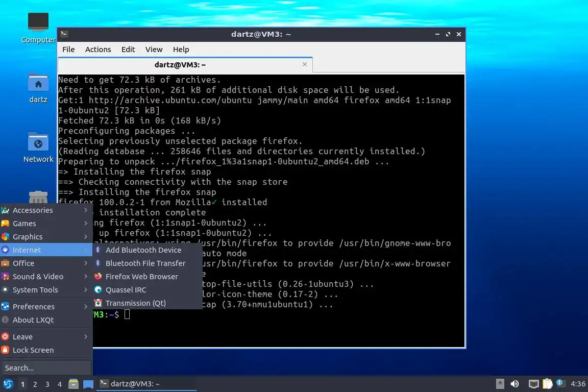588x392 pixels.
Task: Click the show desktop icon in taskbar
Action: (88, 384)
